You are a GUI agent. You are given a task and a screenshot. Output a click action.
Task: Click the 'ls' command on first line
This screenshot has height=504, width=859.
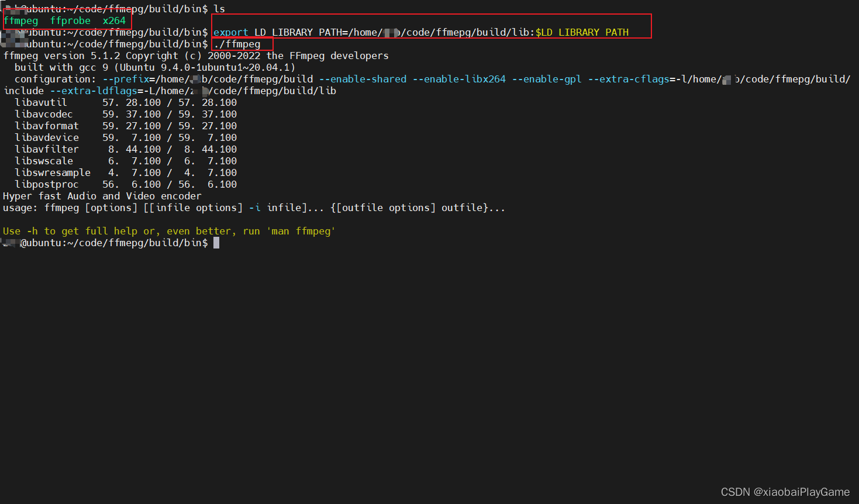click(219, 9)
